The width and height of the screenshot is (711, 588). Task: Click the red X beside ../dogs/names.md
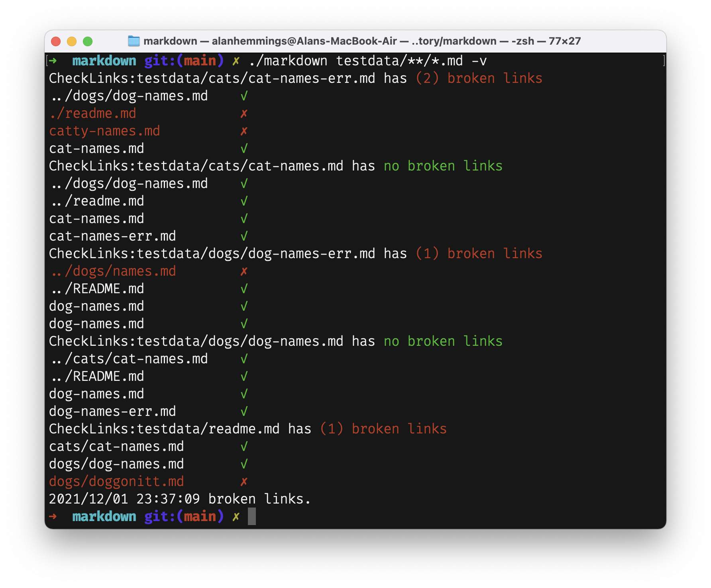244,271
